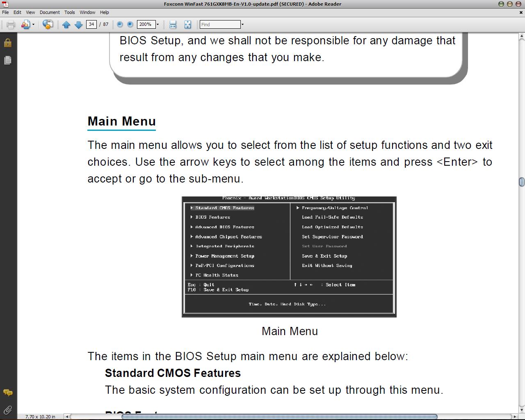
Task: Click the BIOS main menu screenshot image
Action: click(289, 257)
